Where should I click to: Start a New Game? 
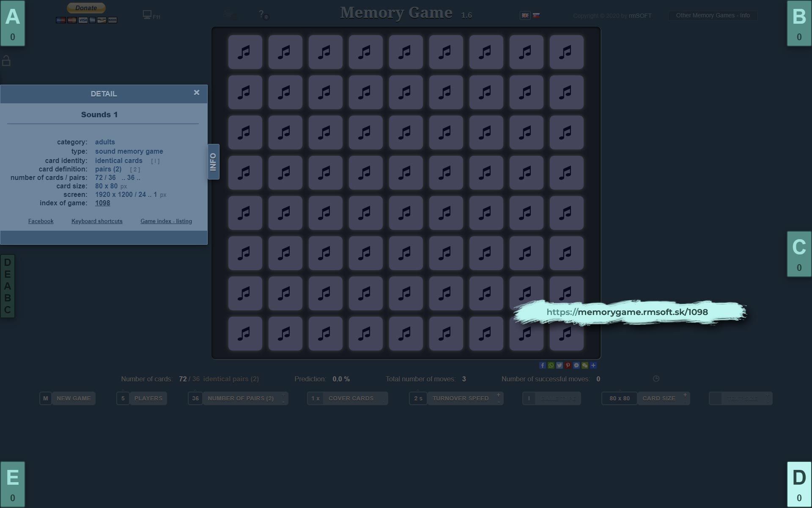pyautogui.click(x=74, y=398)
